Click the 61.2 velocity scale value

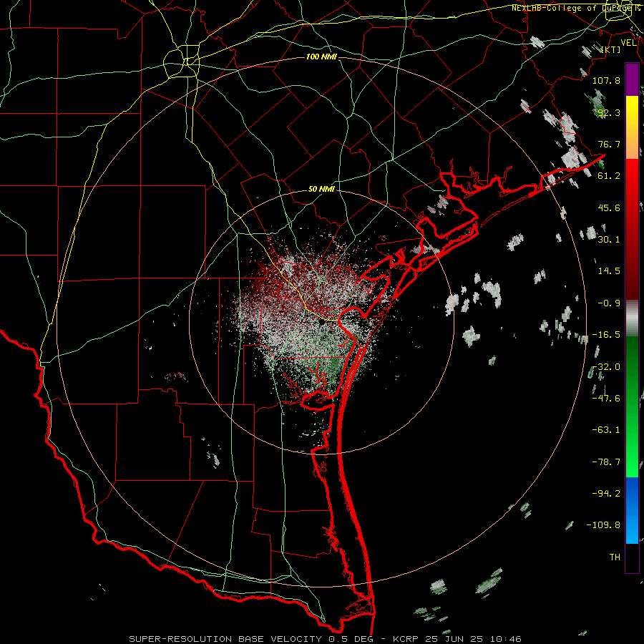click(609, 176)
